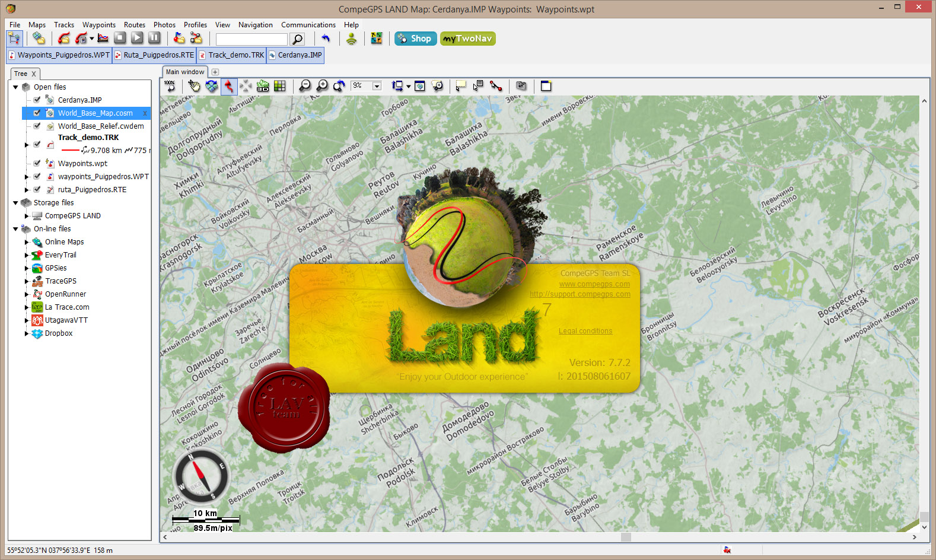This screenshot has height=560, width=936.
Task: Click the pointer with list icon
Action: (x=478, y=86)
